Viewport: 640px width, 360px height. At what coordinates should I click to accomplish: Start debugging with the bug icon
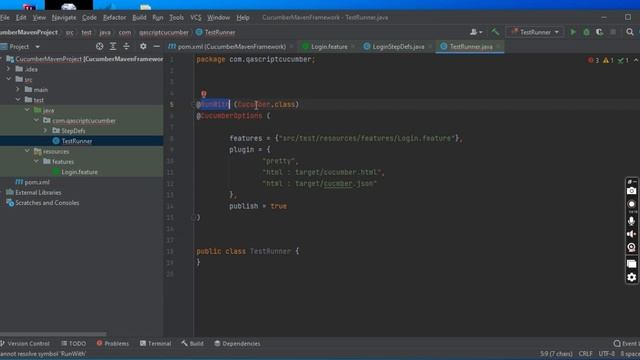(x=587, y=32)
